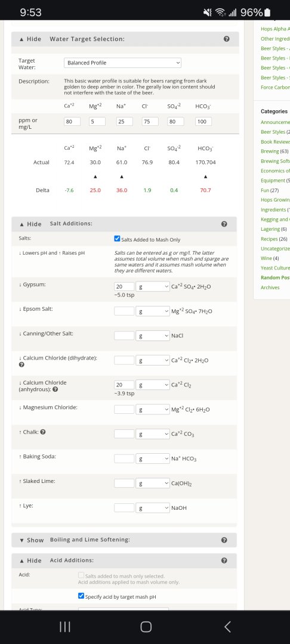Open the Target Water Balanced Profile dropdown

click(122, 63)
